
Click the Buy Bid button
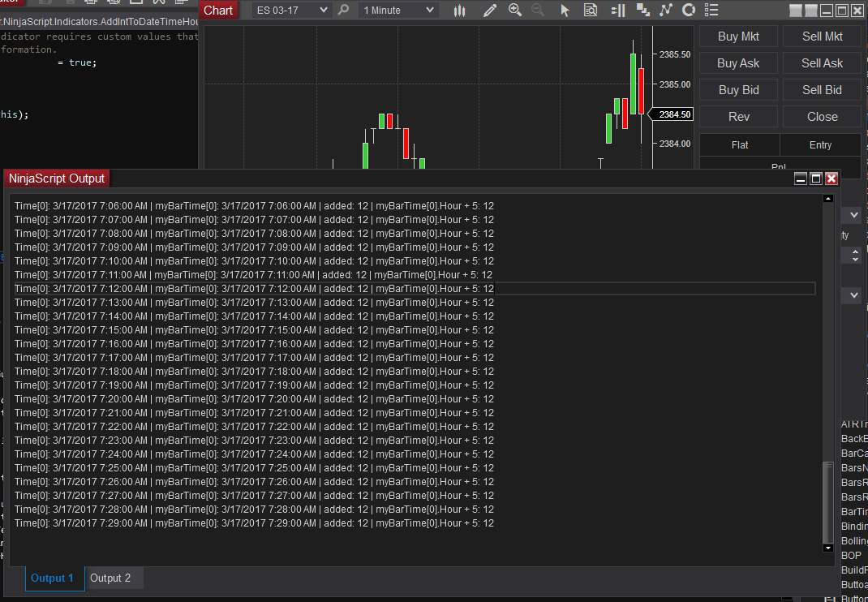[738, 90]
